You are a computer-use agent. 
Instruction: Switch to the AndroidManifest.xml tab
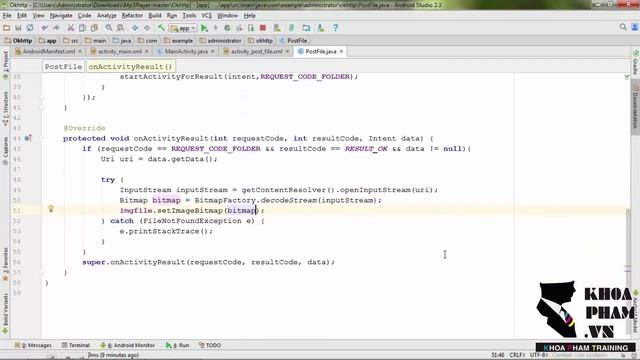coord(48,51)
